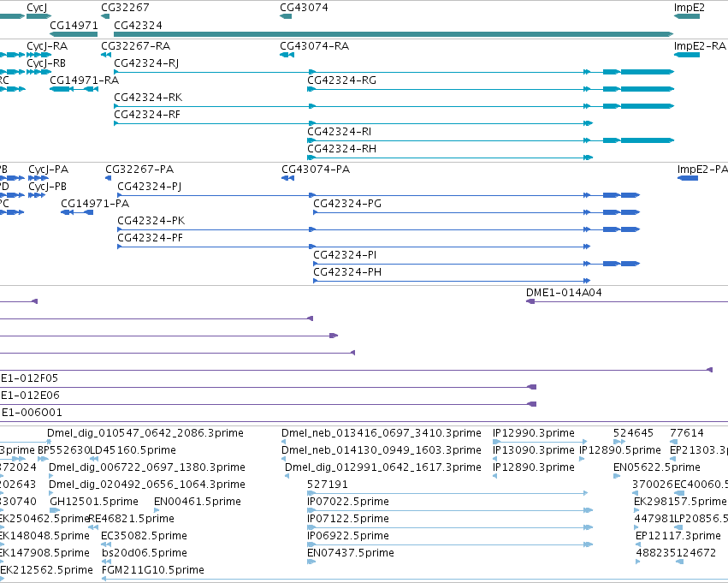
Task: Select the EC35082.5prime EST label
Action: click(144, 536)
